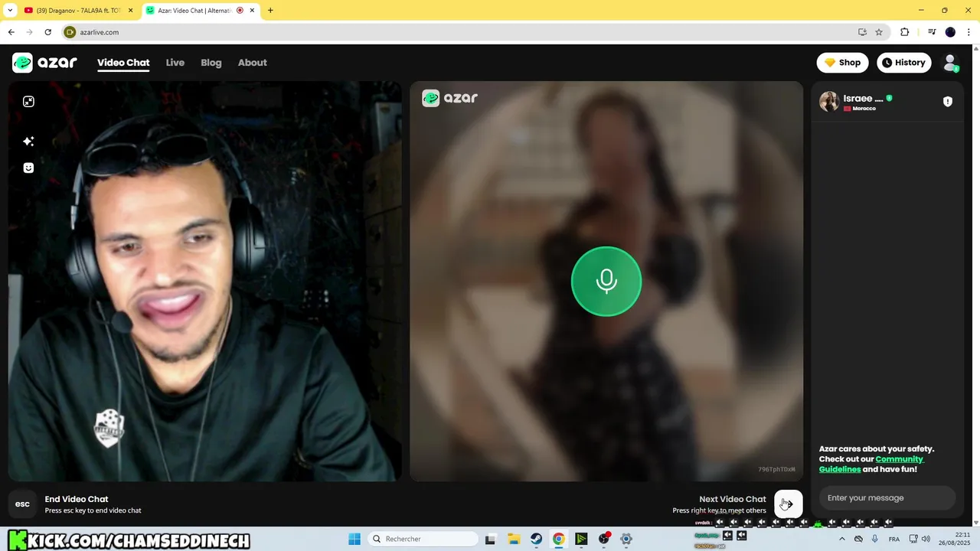Image resolution: width=980 pixels, height=551 pixels.
Task: Open chat History
Action: tap(903, 63)
